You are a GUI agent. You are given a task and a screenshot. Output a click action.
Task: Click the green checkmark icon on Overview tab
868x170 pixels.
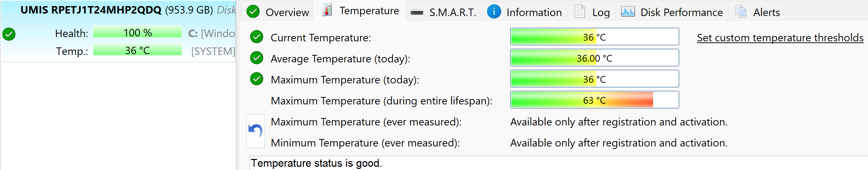(253, 12)
